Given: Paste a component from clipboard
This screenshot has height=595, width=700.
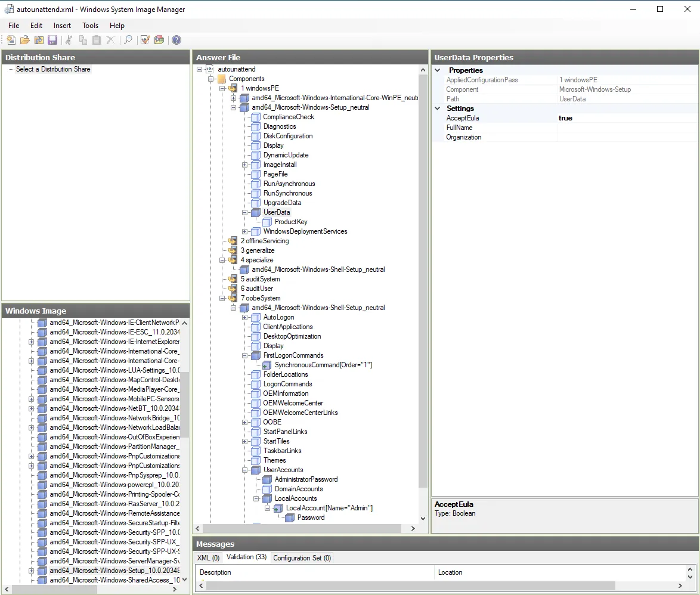Looking at the screenshot, I should coord(97,40).
